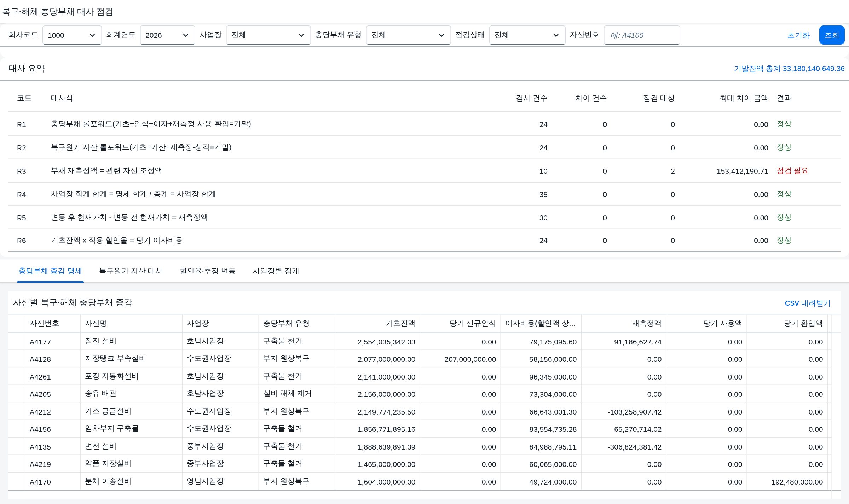Click 기말잔액 총계 total link
Screen dimensions: 849x504
789,69
